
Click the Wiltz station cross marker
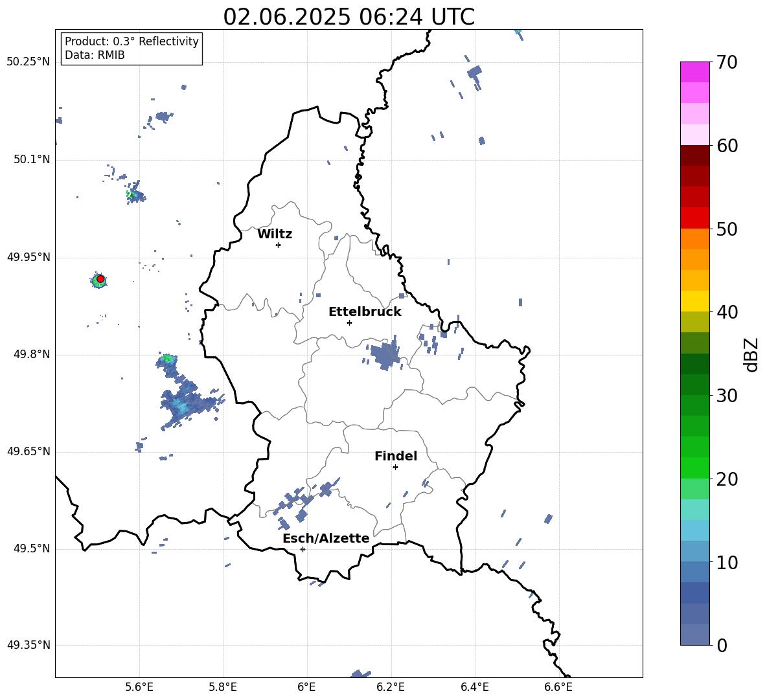coord(279,245)
